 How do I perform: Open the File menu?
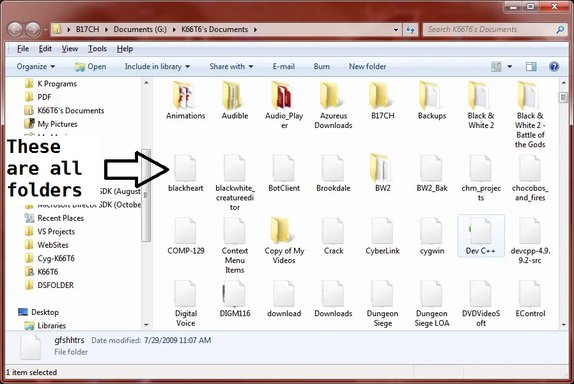pos(23,49)
